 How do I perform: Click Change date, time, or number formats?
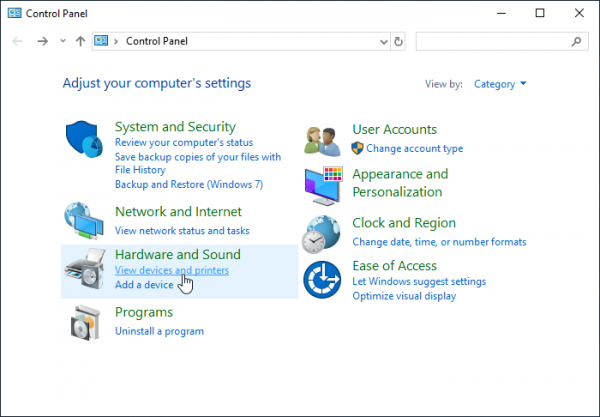coord(439,242)
